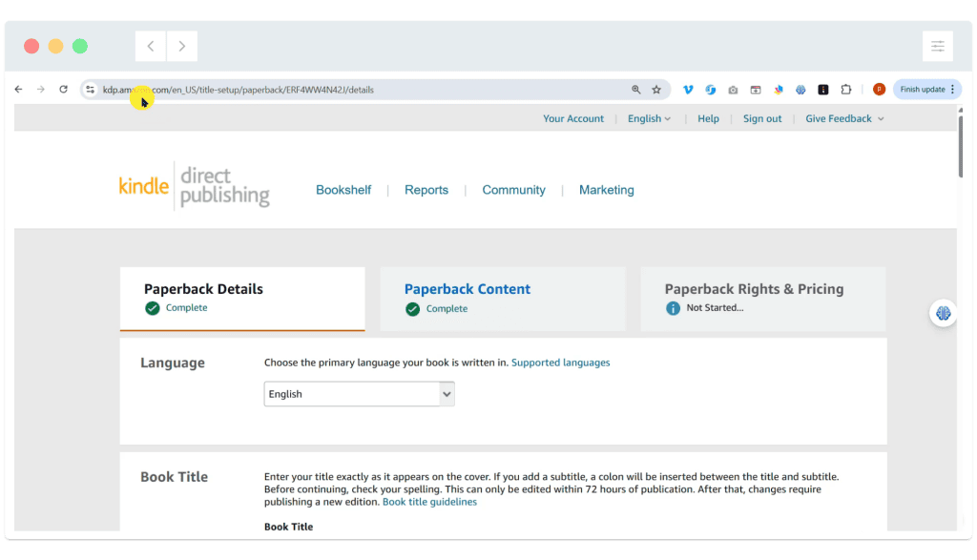Click the zoom magnifier icon in address bar
Image resolution: width=977 pixels, height=560 pixels.
click(x=635, y=90)
